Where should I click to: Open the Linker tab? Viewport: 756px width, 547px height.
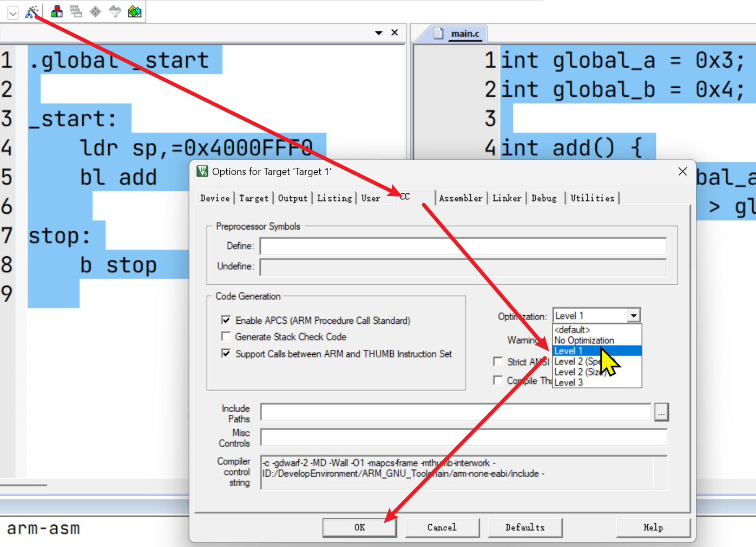pos(507,198)
